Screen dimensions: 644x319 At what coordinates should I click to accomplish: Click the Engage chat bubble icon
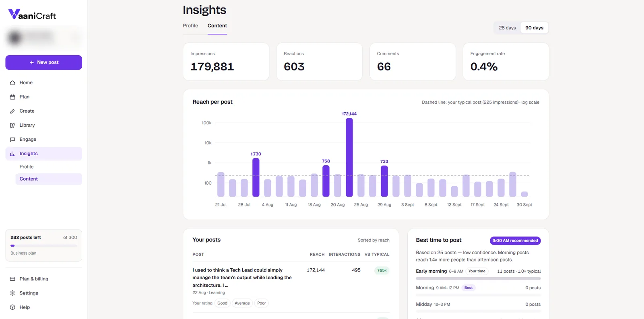point(12,140)
